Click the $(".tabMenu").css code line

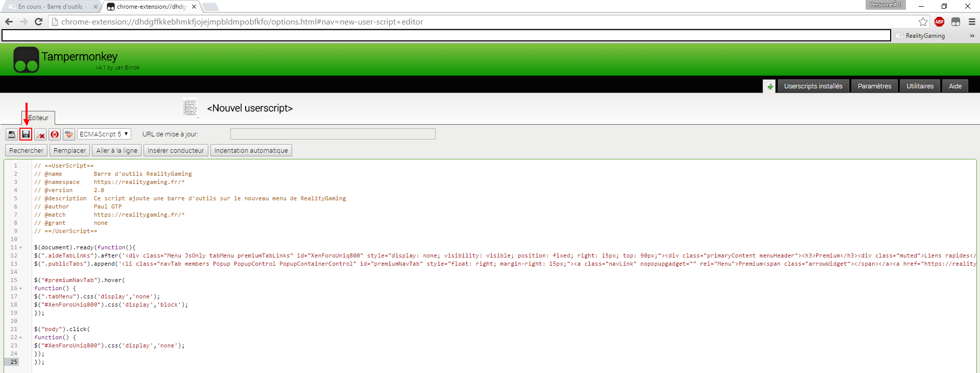click(x=97, y=297)
